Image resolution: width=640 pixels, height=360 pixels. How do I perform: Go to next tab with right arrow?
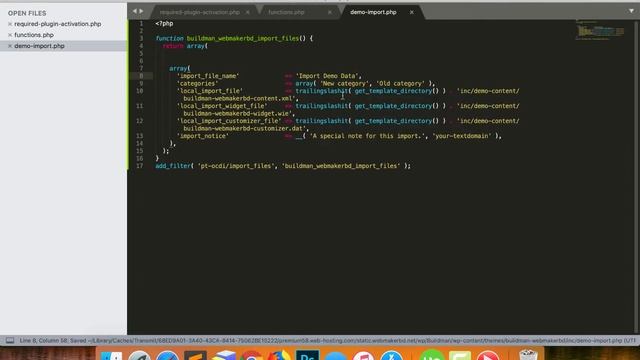click(x=141, y=11)
